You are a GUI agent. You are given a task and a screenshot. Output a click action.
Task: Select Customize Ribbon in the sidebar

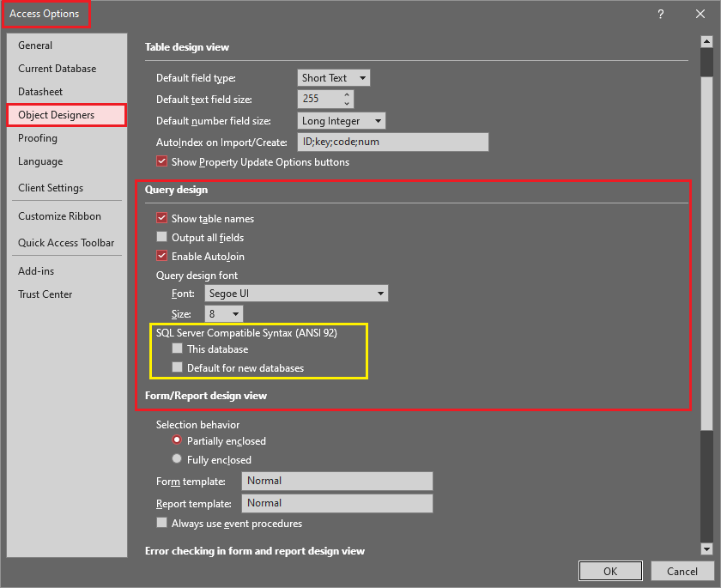click(60, 216)
